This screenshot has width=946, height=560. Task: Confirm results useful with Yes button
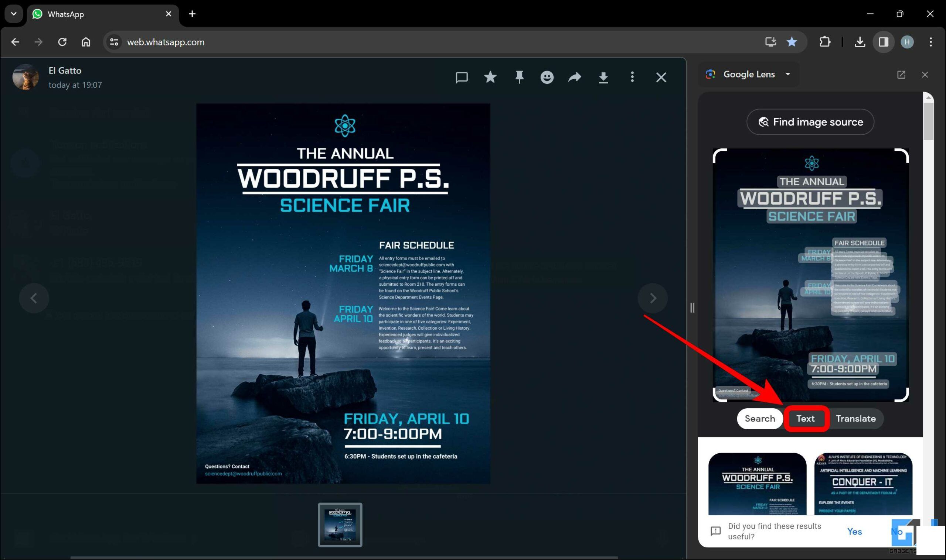pos(854,531)
